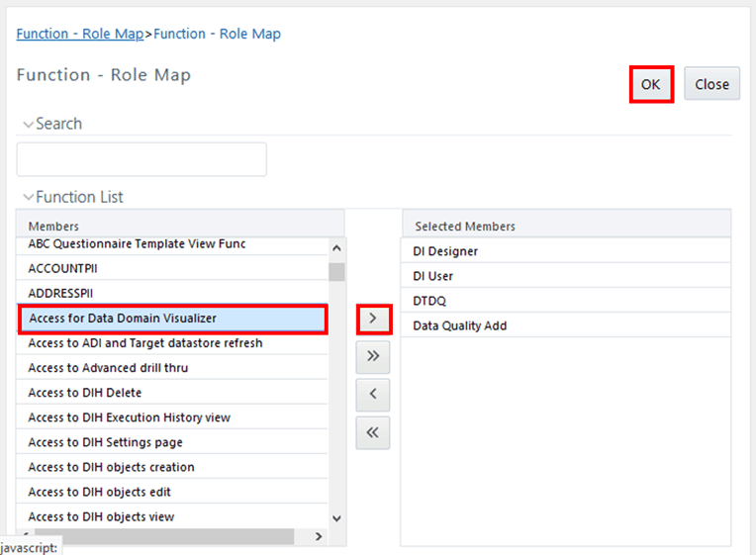Click the move all members right double-arrow
The image size is (756, 555).
coord(373,357)
